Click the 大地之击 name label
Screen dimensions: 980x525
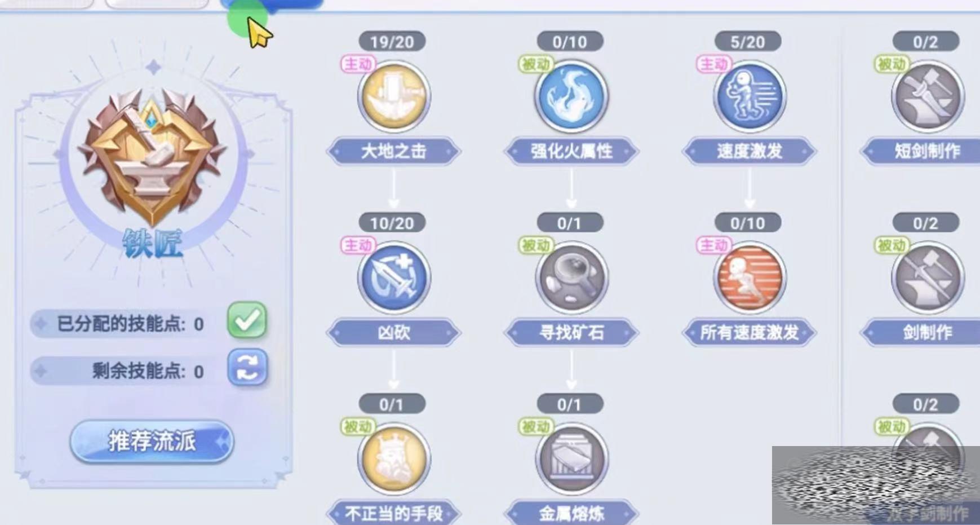[393, 151]
